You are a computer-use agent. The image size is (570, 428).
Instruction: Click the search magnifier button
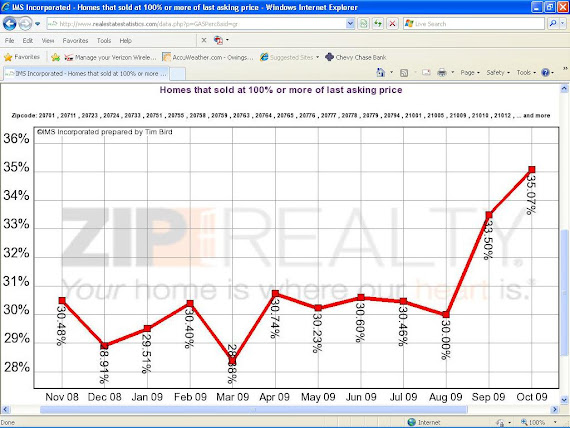point(553,24)
